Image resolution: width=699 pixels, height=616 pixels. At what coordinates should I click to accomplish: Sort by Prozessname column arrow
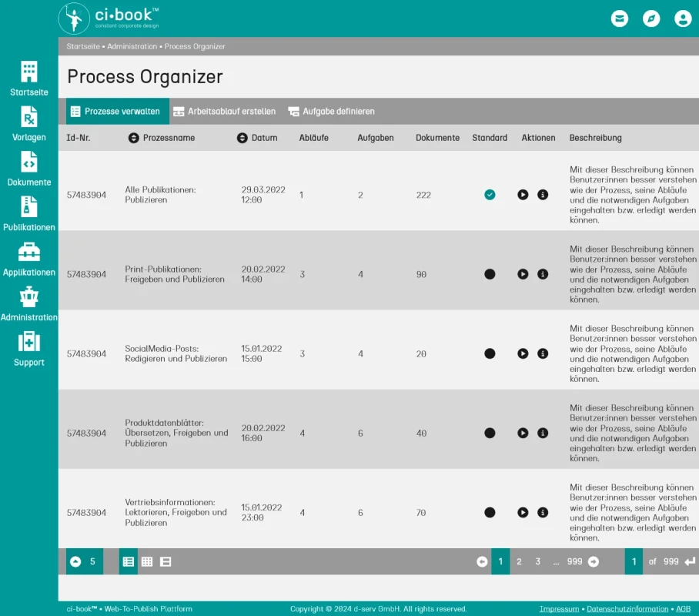pos(133,138)
